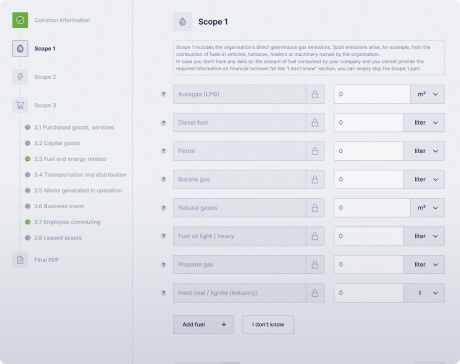460x364 pixels.
Task: Open the unit dropdown for Fuel oil light / heavy
Action: (424, 236)
